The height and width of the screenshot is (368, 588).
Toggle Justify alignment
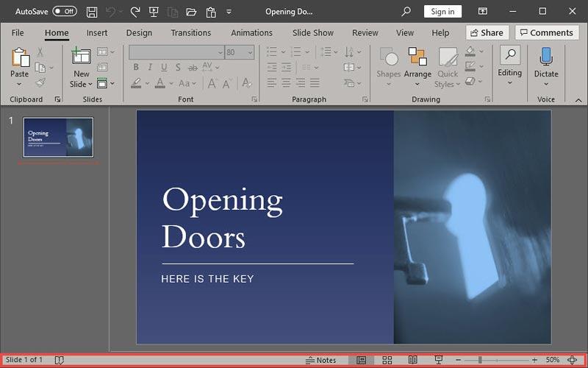tap(315, 82)
